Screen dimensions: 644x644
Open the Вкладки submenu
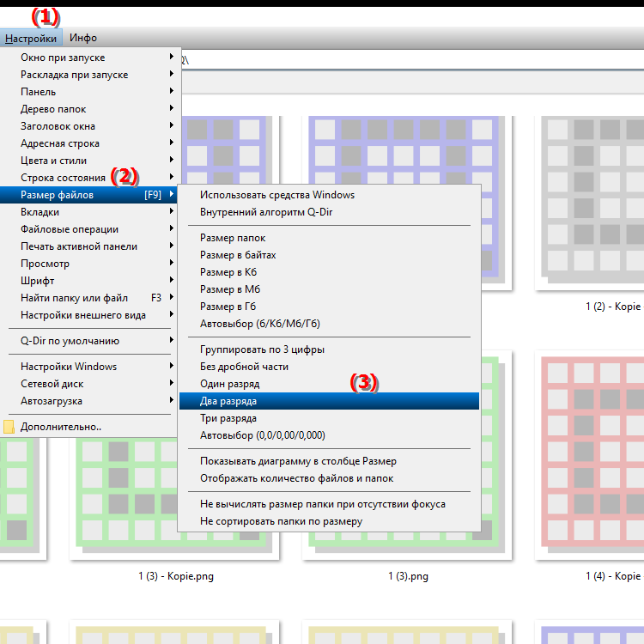88,212
